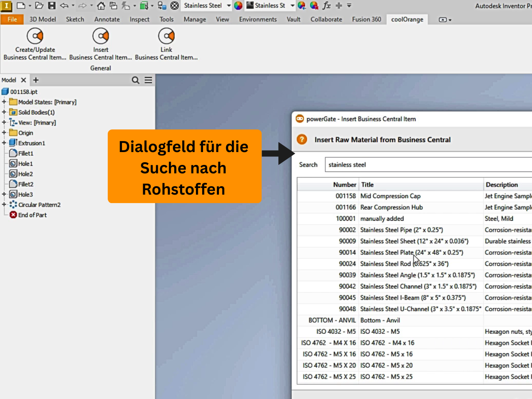This screenshot has height=399, width=532.
Task: Open the quick access customize dropdown arrow
Action: pos(349,6)
